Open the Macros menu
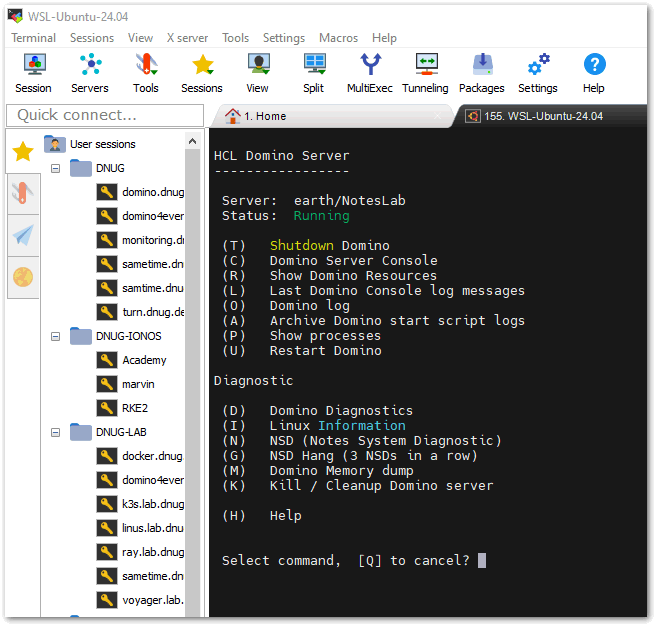Viewport: 656px width, 626px height. [x=339, y=38]
